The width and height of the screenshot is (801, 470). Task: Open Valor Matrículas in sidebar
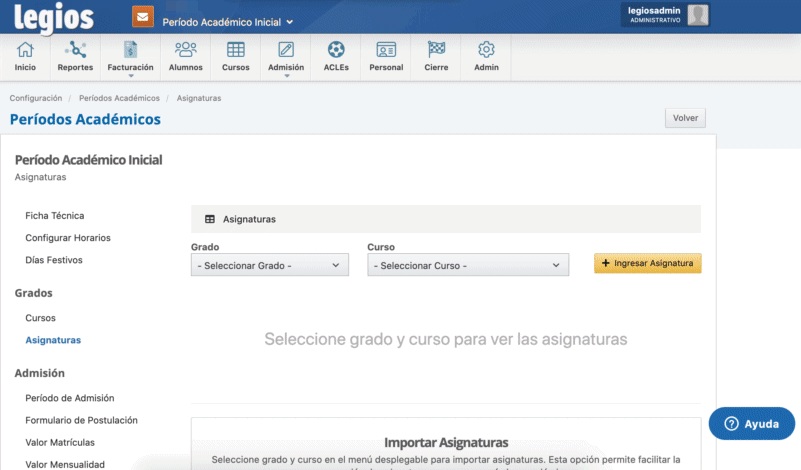60,442
